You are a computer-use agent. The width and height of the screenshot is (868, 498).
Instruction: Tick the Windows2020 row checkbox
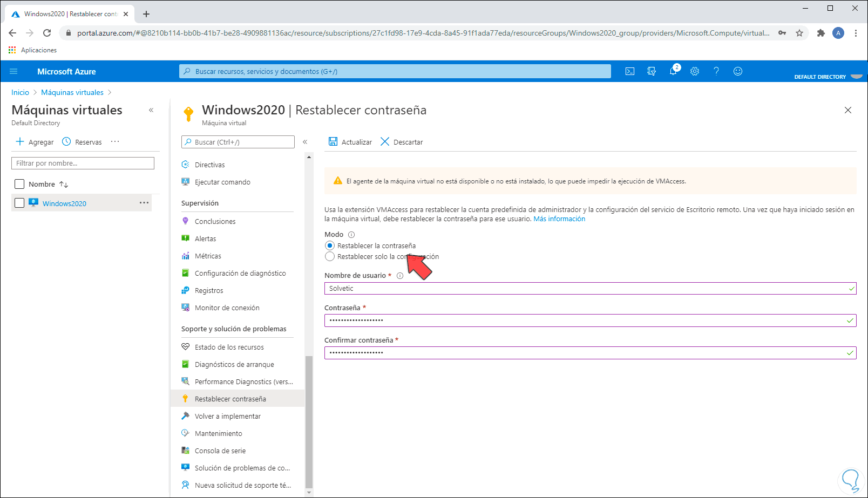coord(19,203)
